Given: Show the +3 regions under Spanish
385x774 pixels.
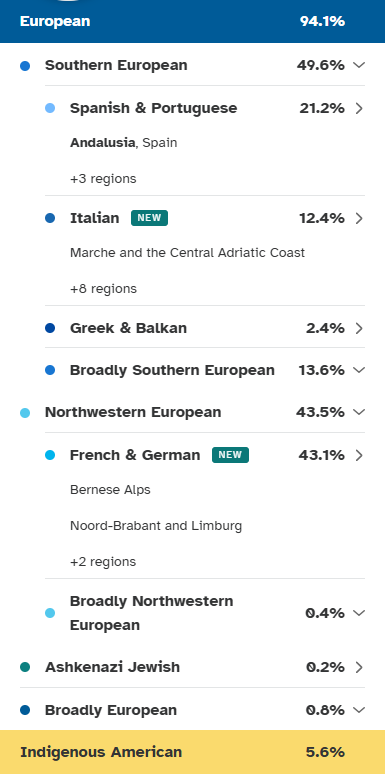Looking at the screenshot, I should click(103, 179).
